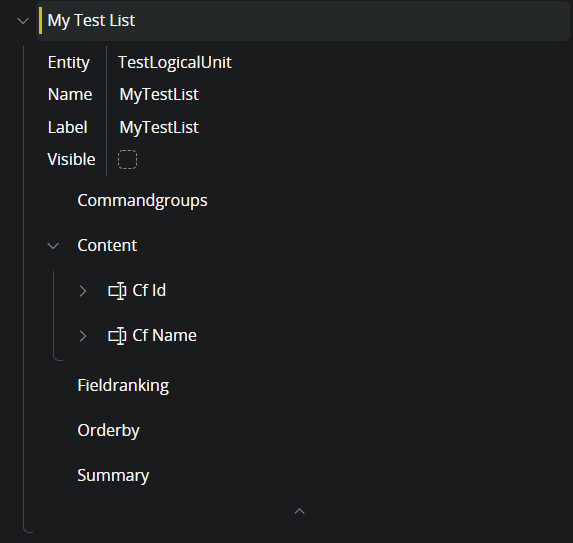The height and width of the screenshot is (543, 573).
Task: Select the Fieldranking item
Action: (x=123, y=386)
